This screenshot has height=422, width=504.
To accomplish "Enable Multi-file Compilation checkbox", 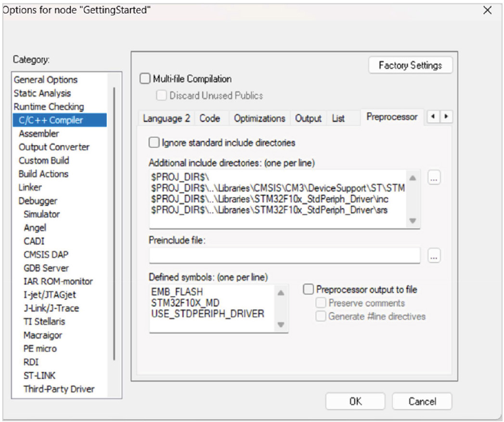I will [145, 79].
